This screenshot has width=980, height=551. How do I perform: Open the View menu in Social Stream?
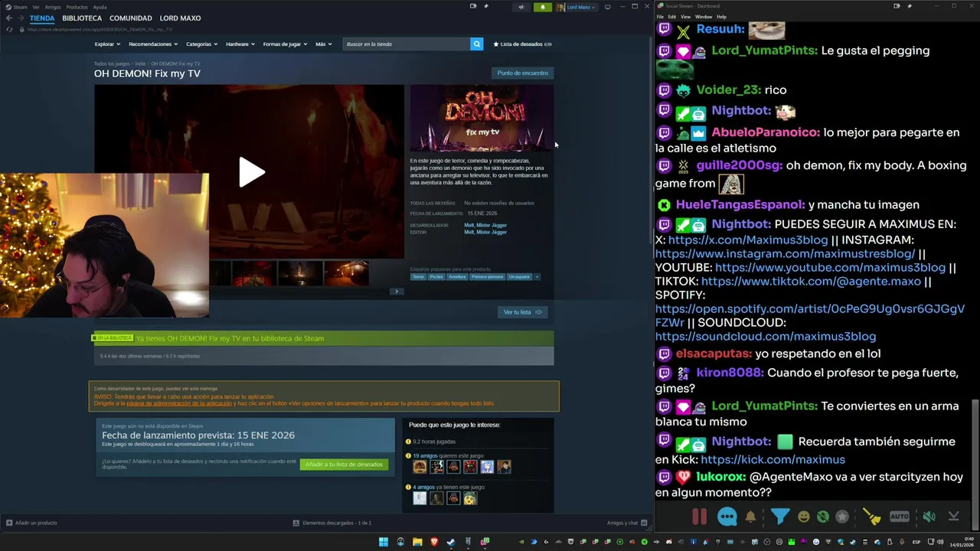685,17
